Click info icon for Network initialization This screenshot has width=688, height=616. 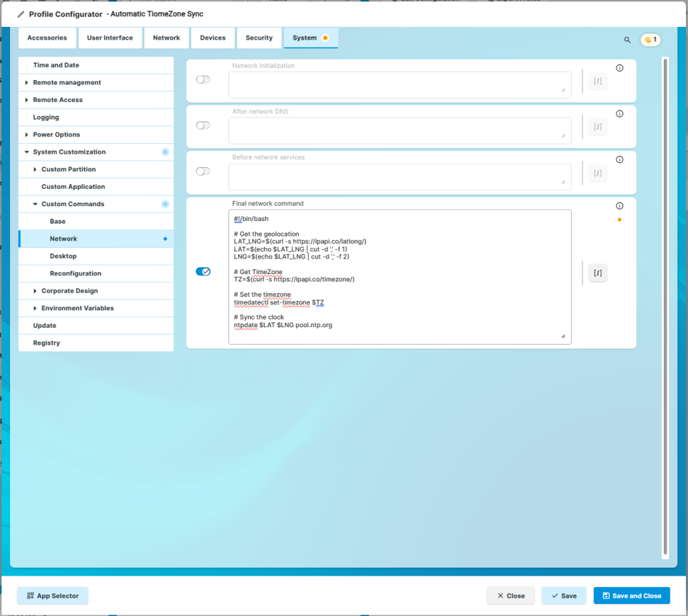click(x=619, y=68)
